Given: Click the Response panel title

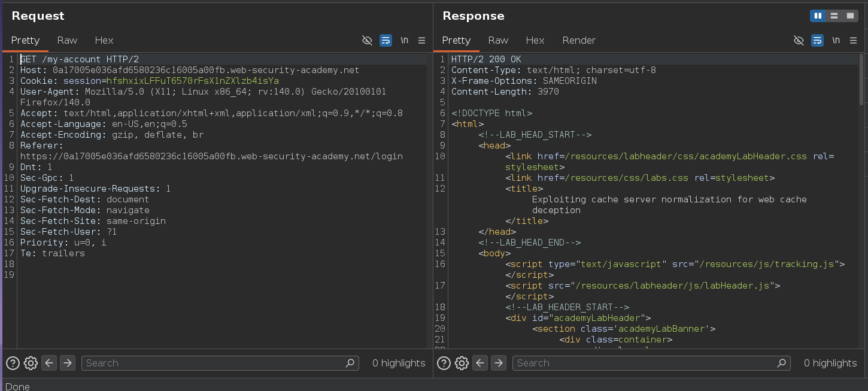Looking at the screenshot, I should 474,16.
